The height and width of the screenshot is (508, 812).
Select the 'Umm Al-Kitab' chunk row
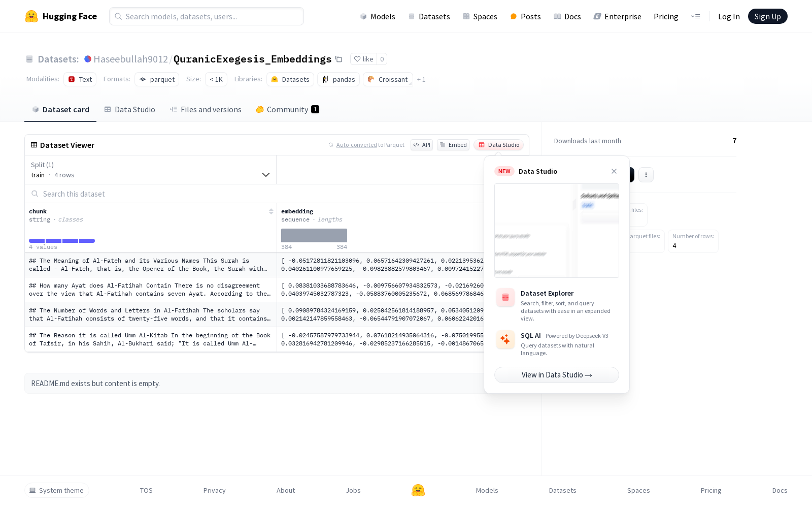pyautogui.click(x=150, y=339)
